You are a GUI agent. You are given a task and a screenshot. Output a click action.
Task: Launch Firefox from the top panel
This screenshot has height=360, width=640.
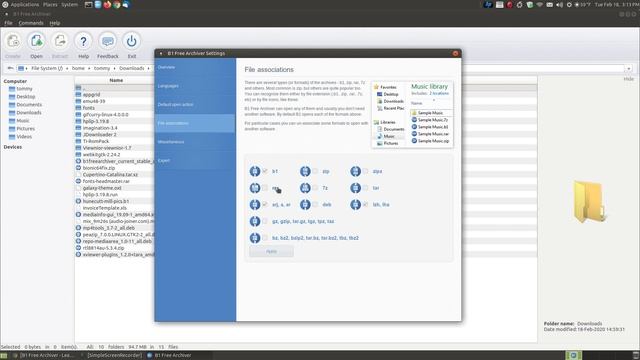pos(107,4)
